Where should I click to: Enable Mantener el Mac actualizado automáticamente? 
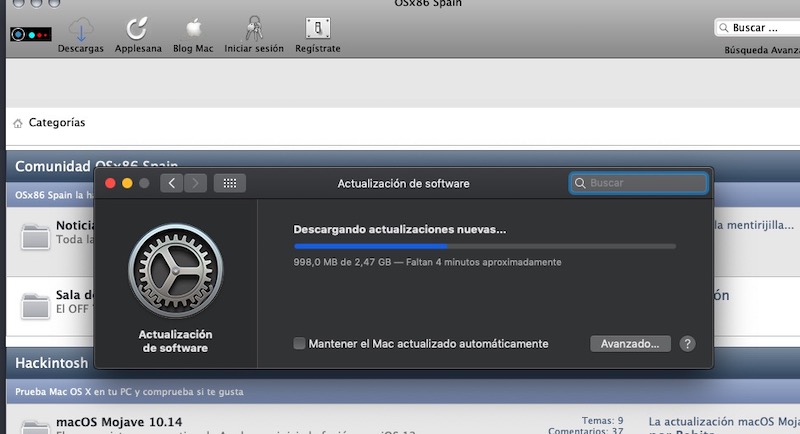click(299, 343)
